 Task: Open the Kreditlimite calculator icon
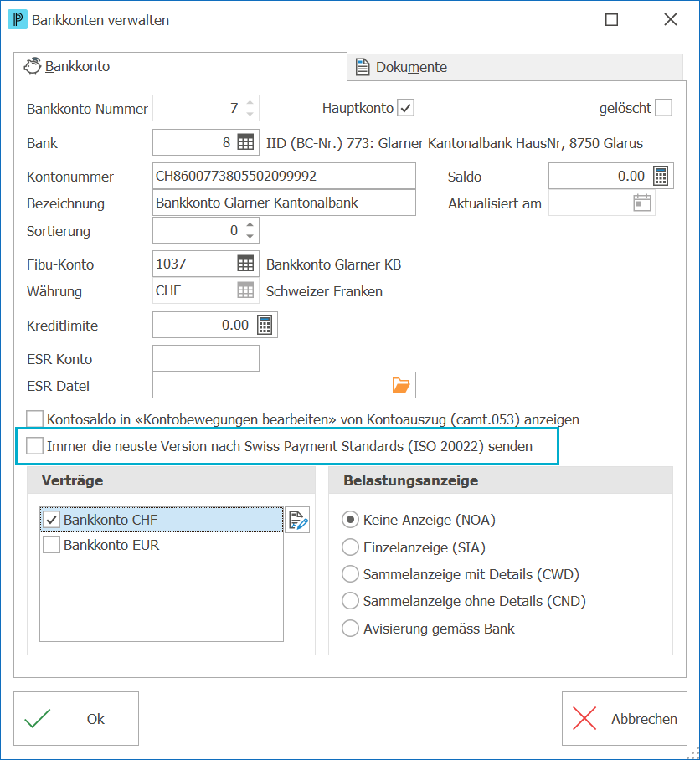coord(265,325)
